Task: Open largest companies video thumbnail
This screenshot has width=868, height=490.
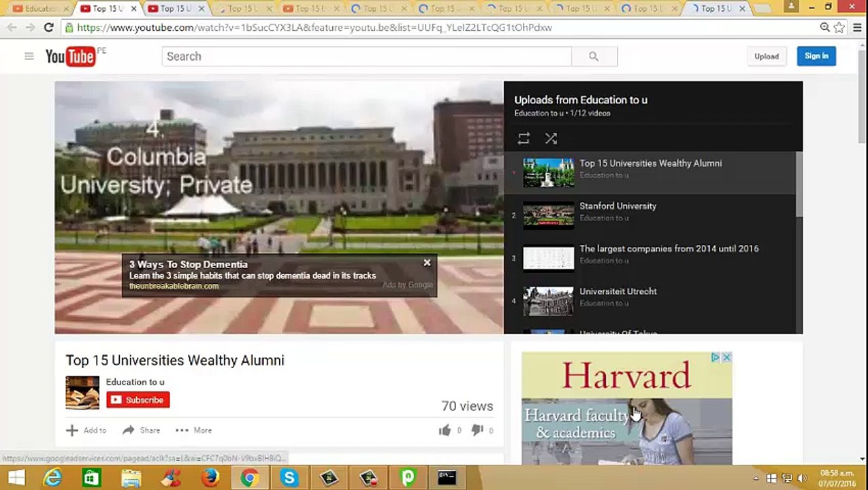Action: tap(548, 259)
